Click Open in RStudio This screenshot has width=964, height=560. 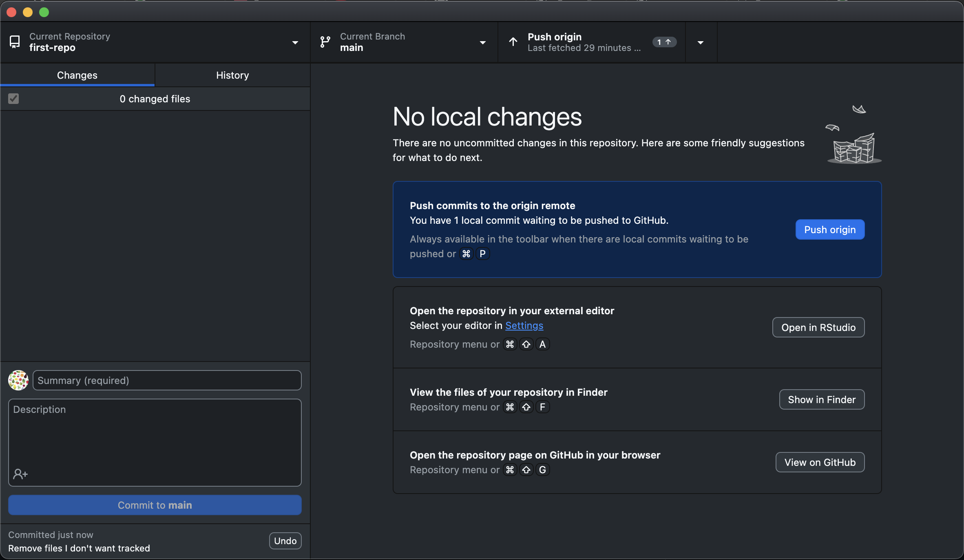818,327
